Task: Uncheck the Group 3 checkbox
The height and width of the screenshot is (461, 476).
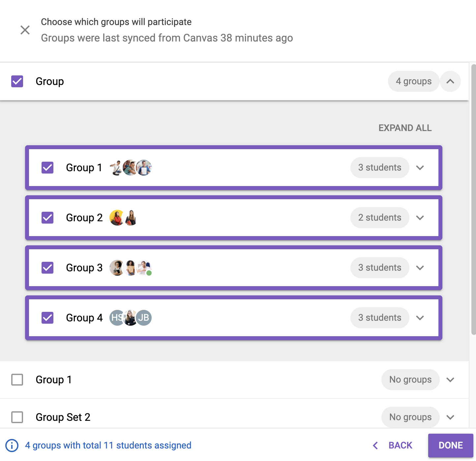Action: 47,268
